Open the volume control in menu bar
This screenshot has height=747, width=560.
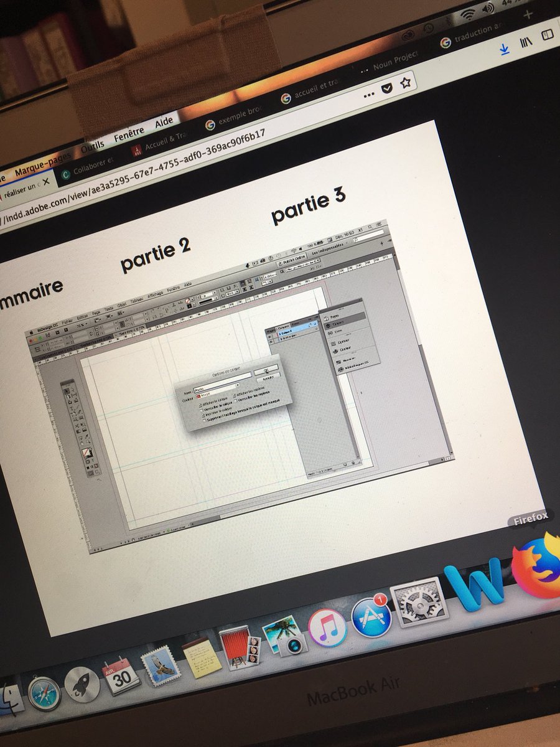488,8
